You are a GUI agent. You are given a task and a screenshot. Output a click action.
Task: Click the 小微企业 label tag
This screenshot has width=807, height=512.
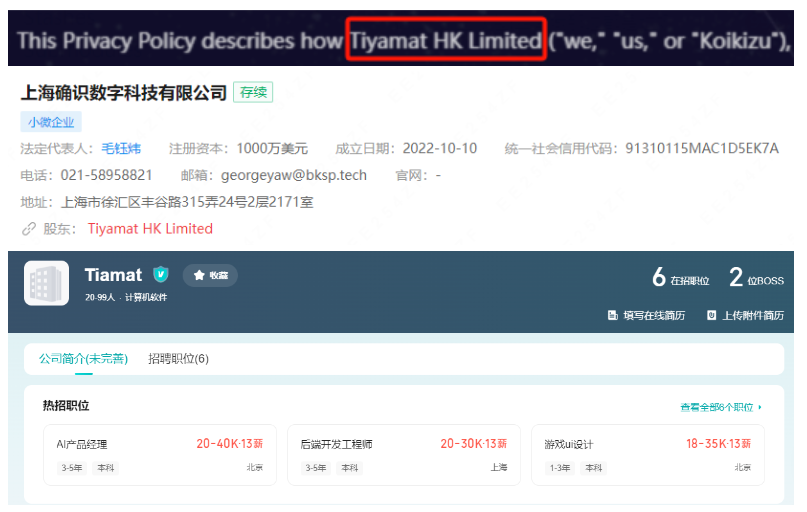pyautogui.click(x=51, y=122)
